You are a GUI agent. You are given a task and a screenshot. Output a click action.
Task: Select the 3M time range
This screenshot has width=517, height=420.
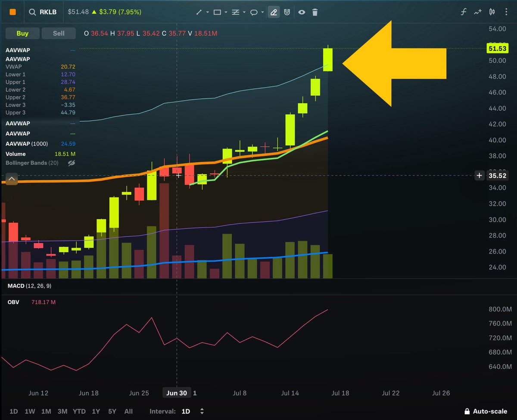point(62,411)
